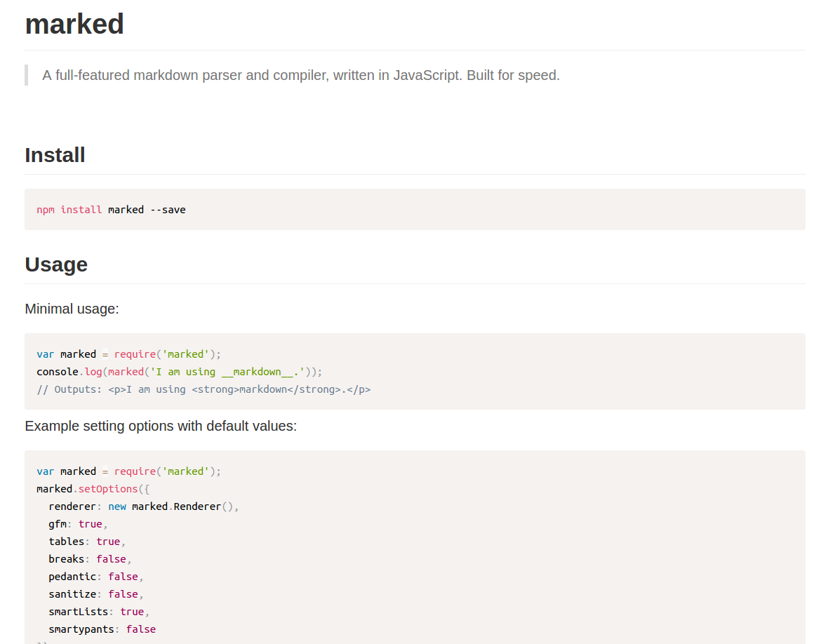This screenshot has width=821, height=644.
Task: Click the 'renderer: new marked.Renderer(),' line
Action: pos(144,507)
